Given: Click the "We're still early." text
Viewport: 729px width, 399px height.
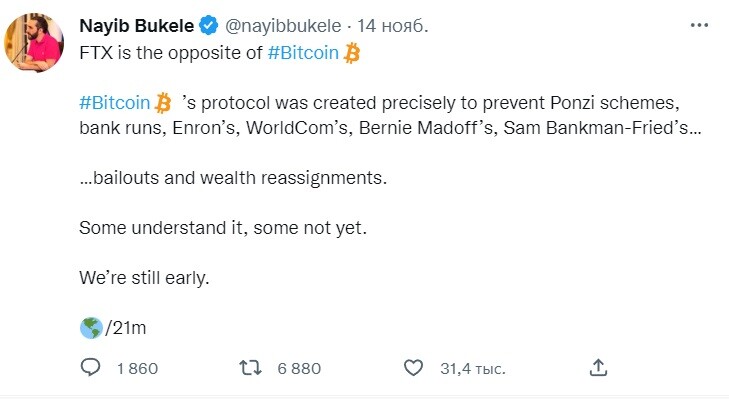Looking at the screenshot, I should tap(145, 278).
